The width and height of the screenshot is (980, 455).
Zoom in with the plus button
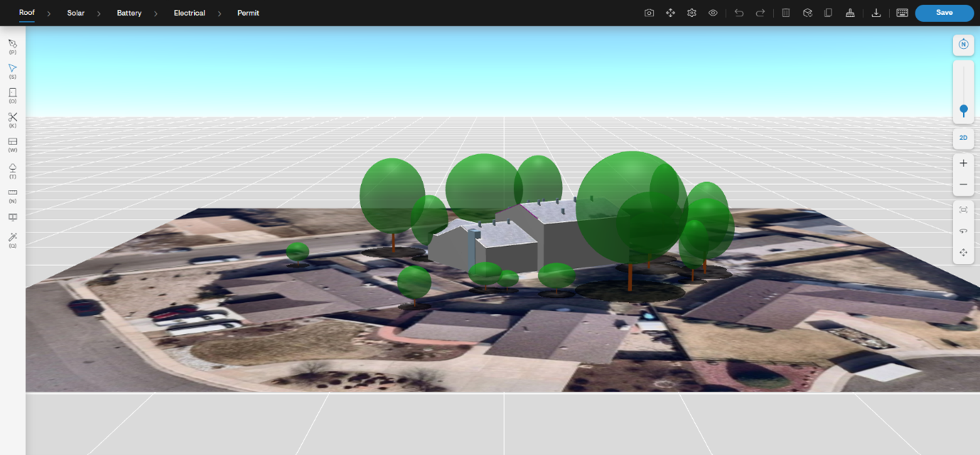tap(963, 164)
